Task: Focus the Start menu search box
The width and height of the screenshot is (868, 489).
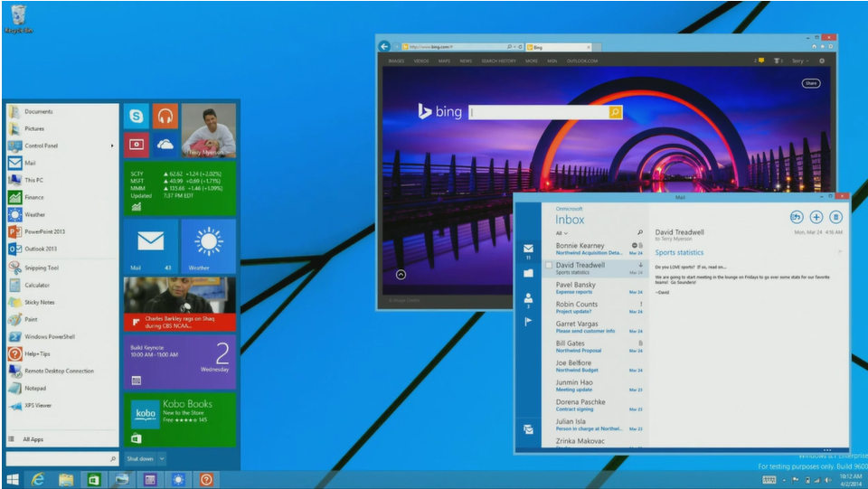Action: pos(62,458)
